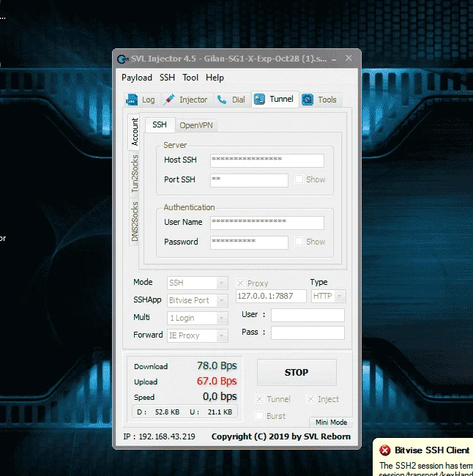Open the Tool menu
The image size is (473, 476).
pos(190,78)
